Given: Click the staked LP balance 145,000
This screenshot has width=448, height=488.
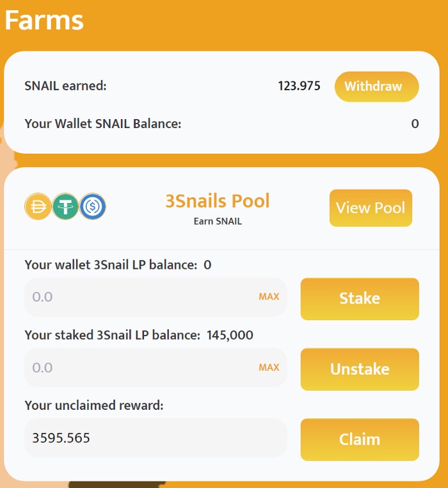Looking at the screenshot, I should 230,335.
